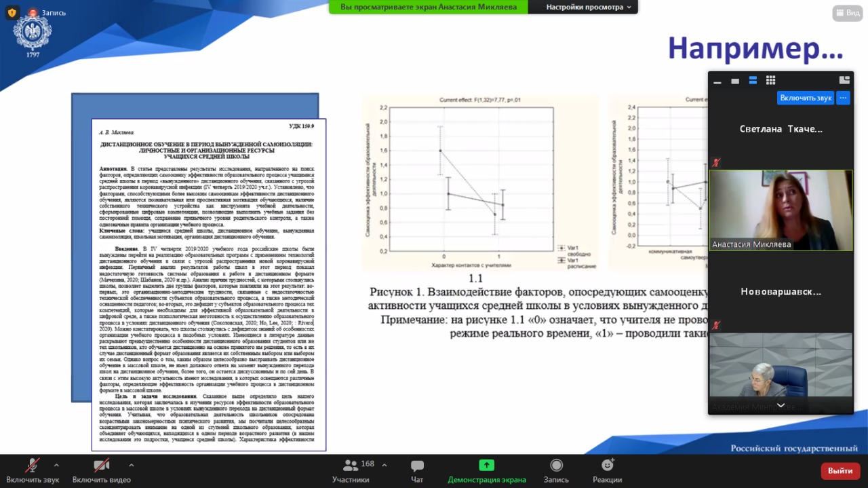Click the article page thumbnail on the slide
Viewport: 868px width, 488px height.
[209, 284]
